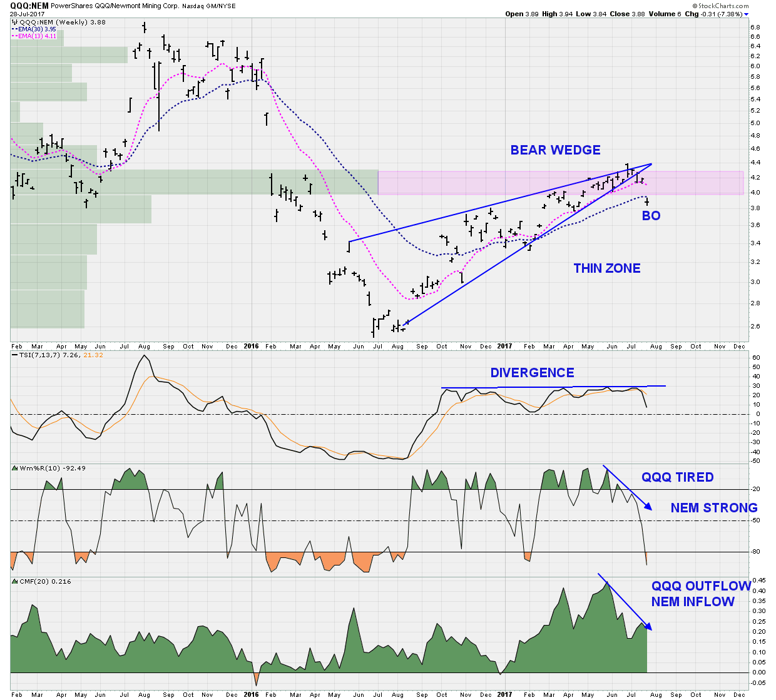Viewport: 776px width, 700px height.
Task: Click the EMA(30) 3.95 legend label
Action: point(37,29)
